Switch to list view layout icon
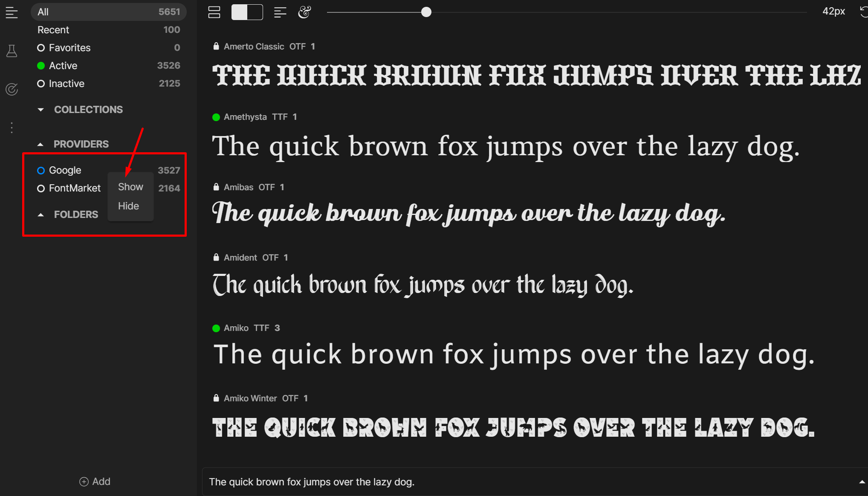868x496 pixels. click(214, 12)
